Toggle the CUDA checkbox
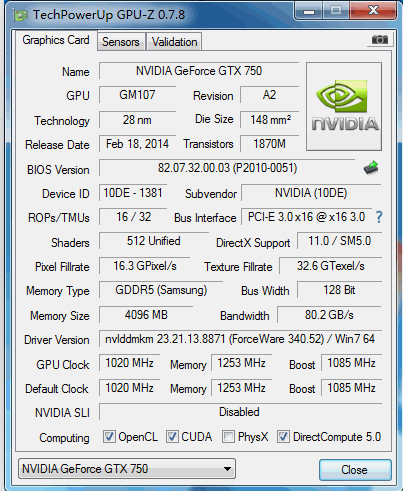This screenshot has height=491, width=403. tap(172, 437)
